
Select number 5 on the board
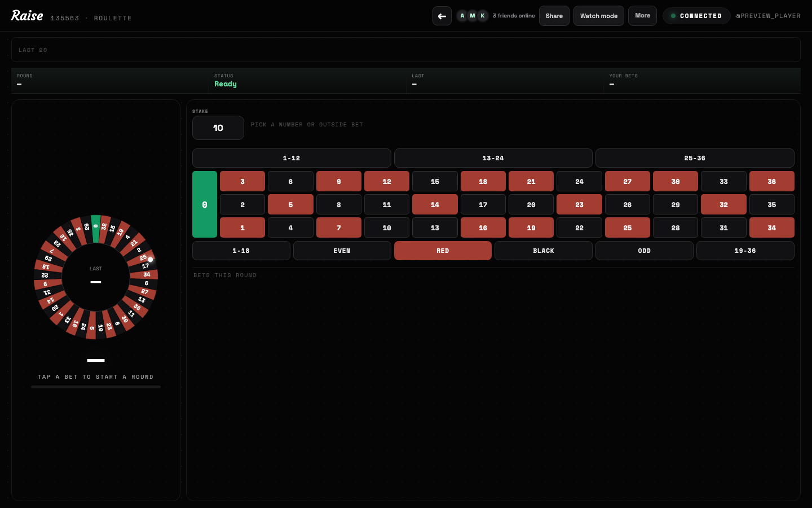[290, 204]
